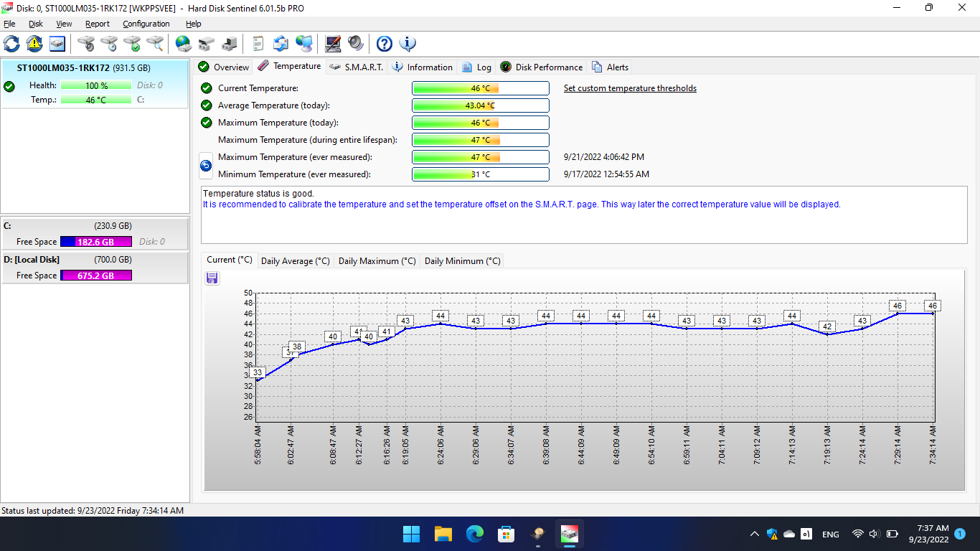Click the About info bubble icon
980x551 pixels.
(x=407, y=44)
